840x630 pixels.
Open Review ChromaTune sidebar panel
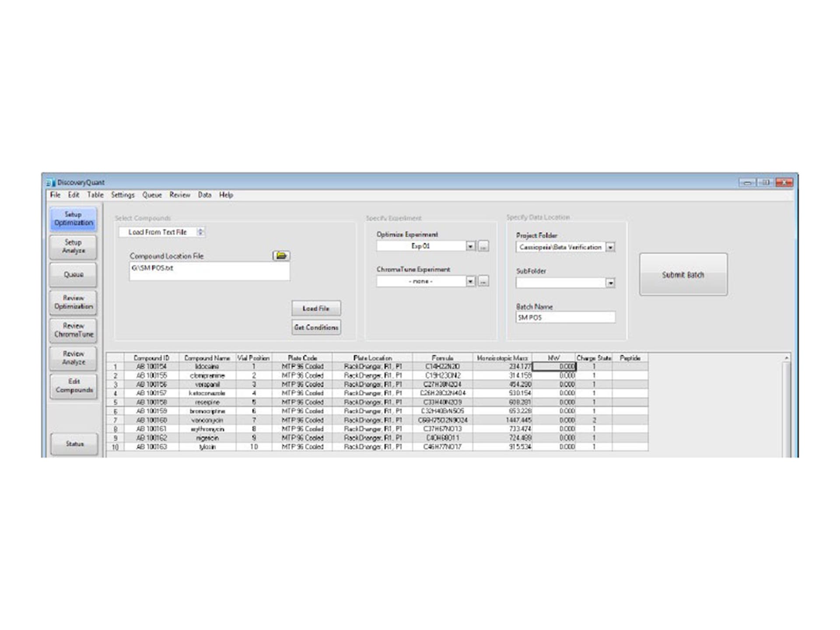click(x=73, y=330)
